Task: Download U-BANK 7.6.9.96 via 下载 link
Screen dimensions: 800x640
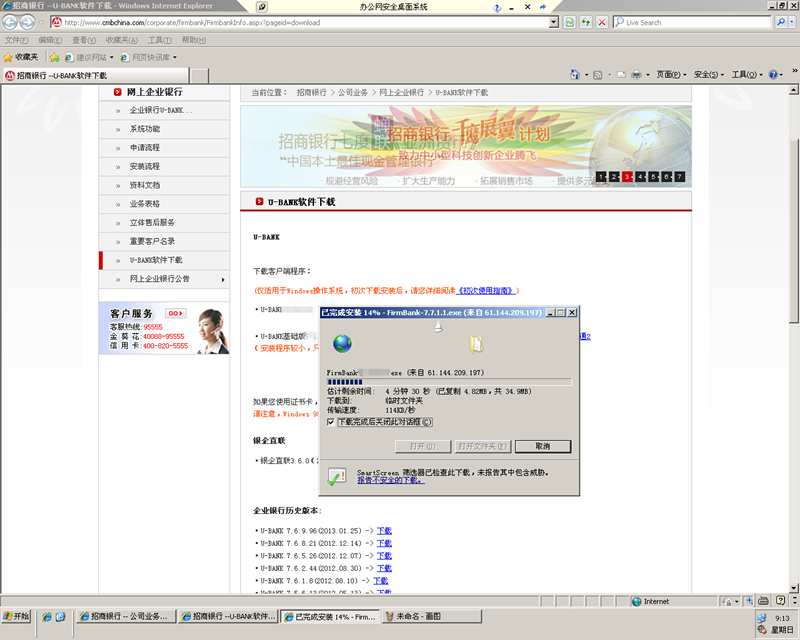Action: (384, 531)
